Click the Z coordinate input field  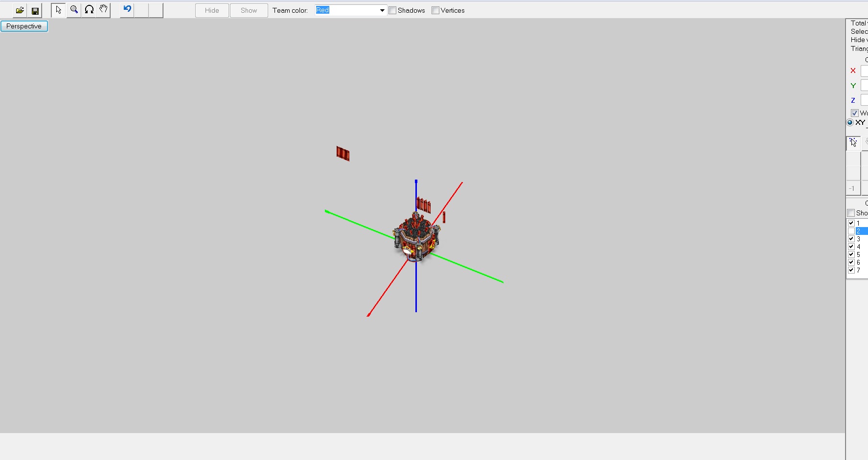tap(864, 100)
